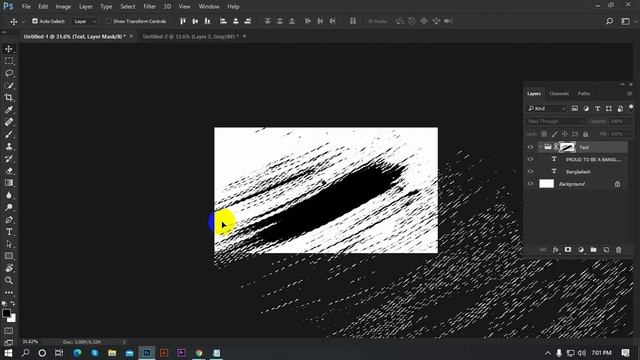Click the layer style fx button
The width and height of the screenshot is (640, 360).
[556, 250]
